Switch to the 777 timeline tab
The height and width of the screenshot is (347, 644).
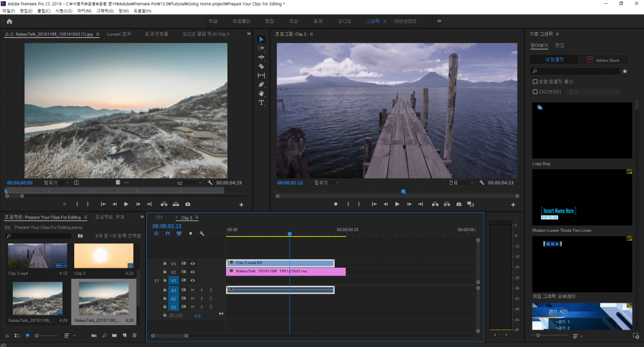159,218
